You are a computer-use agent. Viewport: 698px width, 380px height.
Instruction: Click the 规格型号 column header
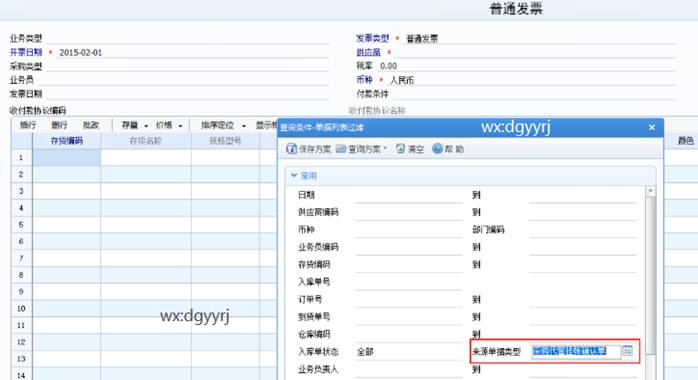pyautogui.click(x=225, y=141)
